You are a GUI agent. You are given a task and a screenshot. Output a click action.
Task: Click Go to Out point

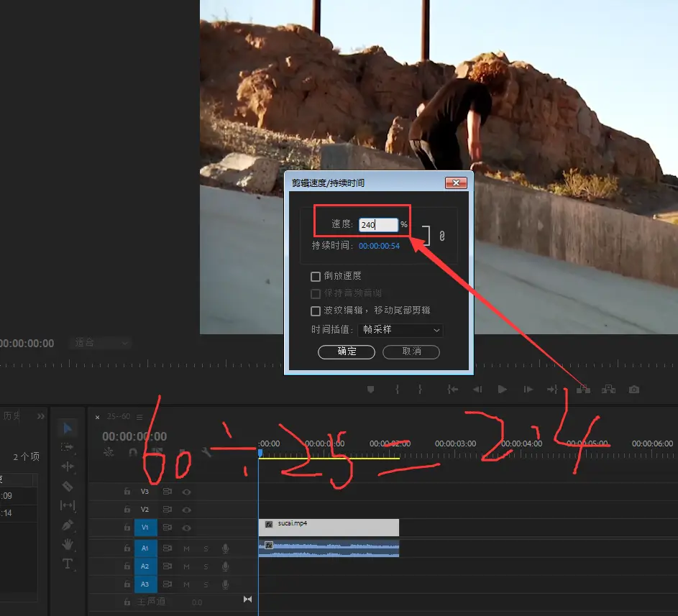tap(552, 390)
